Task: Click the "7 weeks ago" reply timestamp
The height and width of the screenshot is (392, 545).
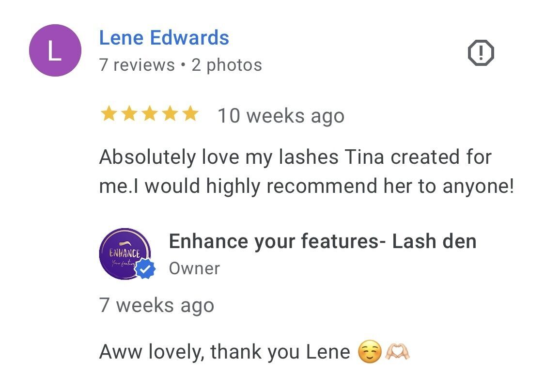Action: click(x=156, y=305)
